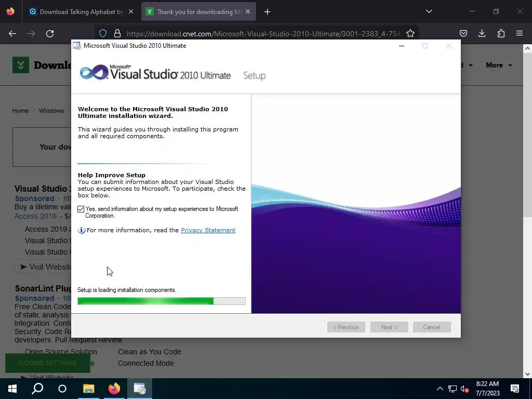Click the Cancel button in setup wizard

[x=432, y=327]
